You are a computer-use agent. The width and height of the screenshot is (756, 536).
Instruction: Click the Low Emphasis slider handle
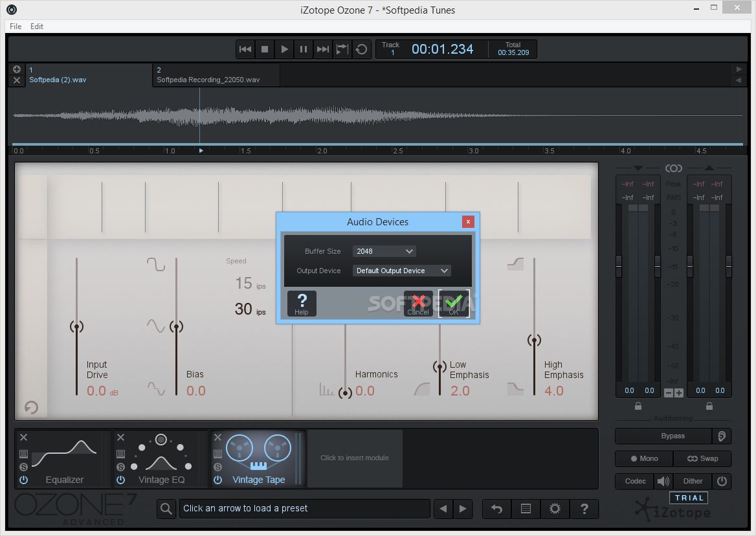(439, 367)
